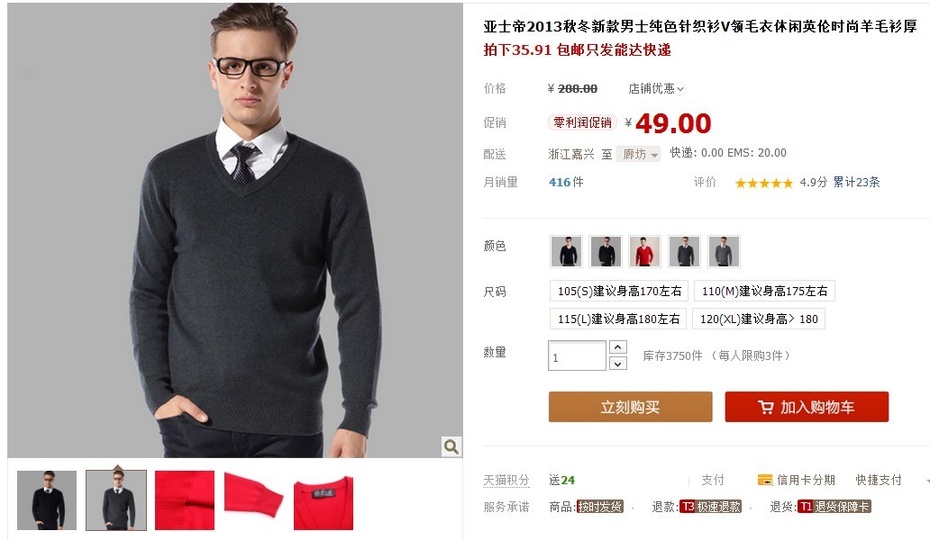Increase quantity with the up arrow
This screenshot has width=930, height=540.
[617, 347]
